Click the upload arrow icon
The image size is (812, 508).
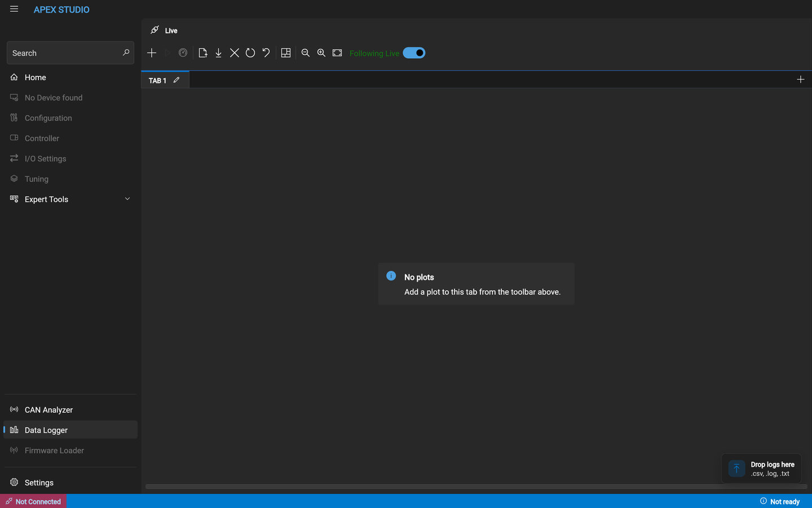tap(736, 468)
